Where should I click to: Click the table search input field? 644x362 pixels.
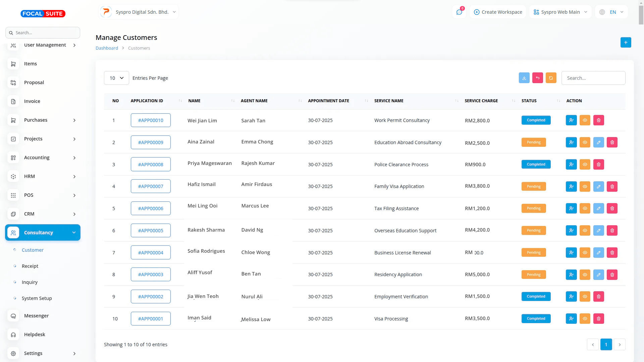pos(593,78)
